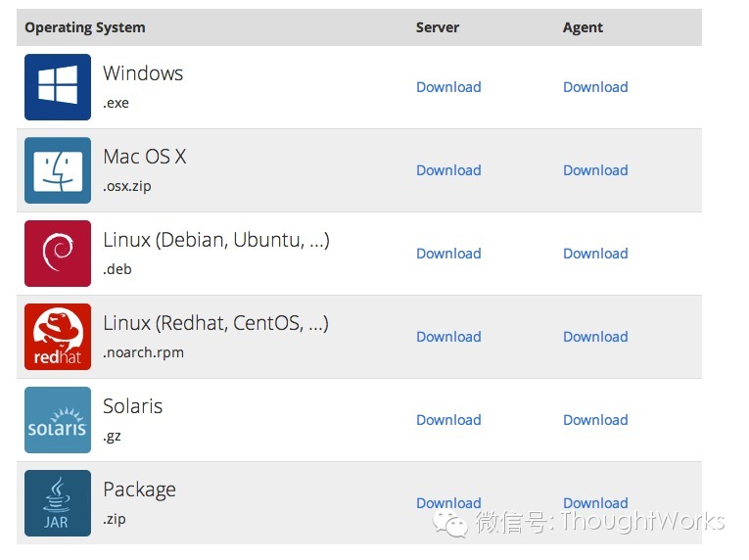This screenshot has height=560, width=749.
Task: Download the Debian/Ubuntu agent package
Action: 595,254
